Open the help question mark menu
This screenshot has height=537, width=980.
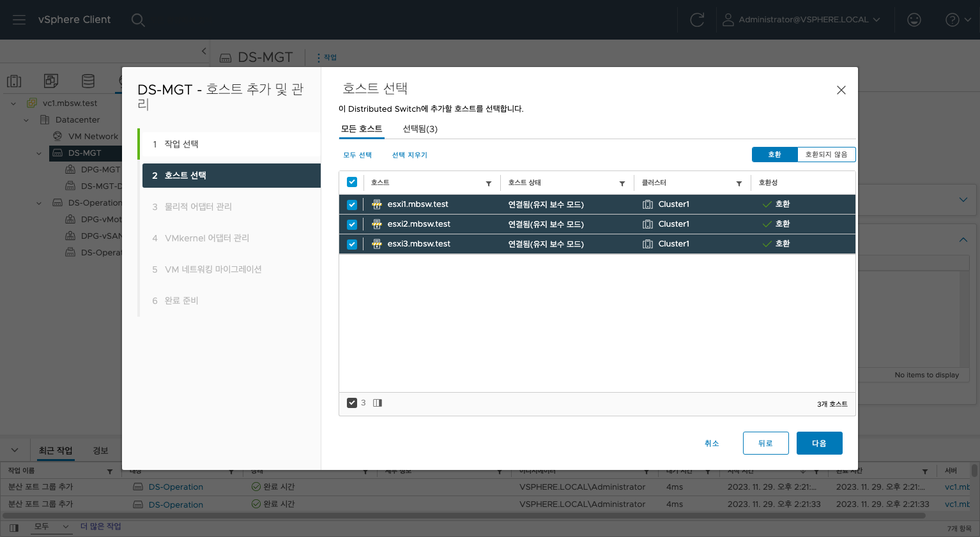point(958,20)
